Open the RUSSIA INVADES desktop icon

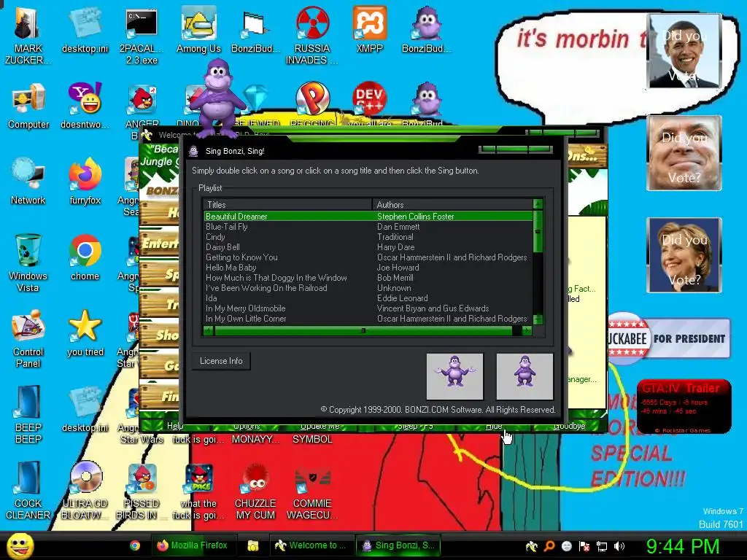(x=312, y=36)
